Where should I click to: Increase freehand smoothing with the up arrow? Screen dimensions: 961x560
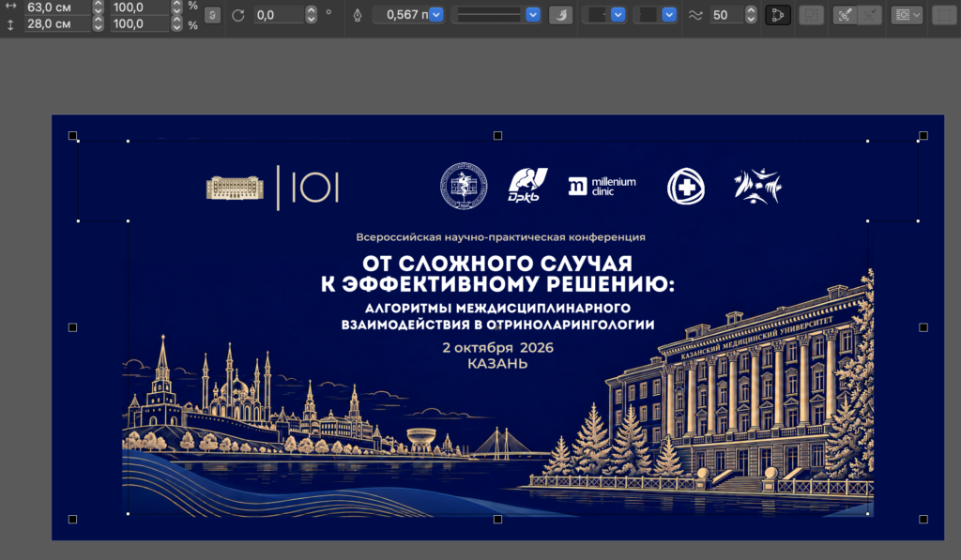(x=752, y=11)
